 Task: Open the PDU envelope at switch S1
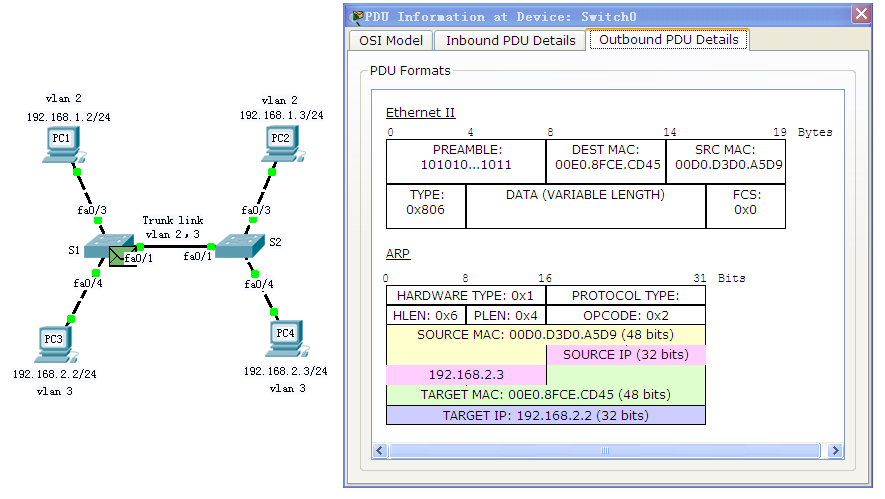117,257
